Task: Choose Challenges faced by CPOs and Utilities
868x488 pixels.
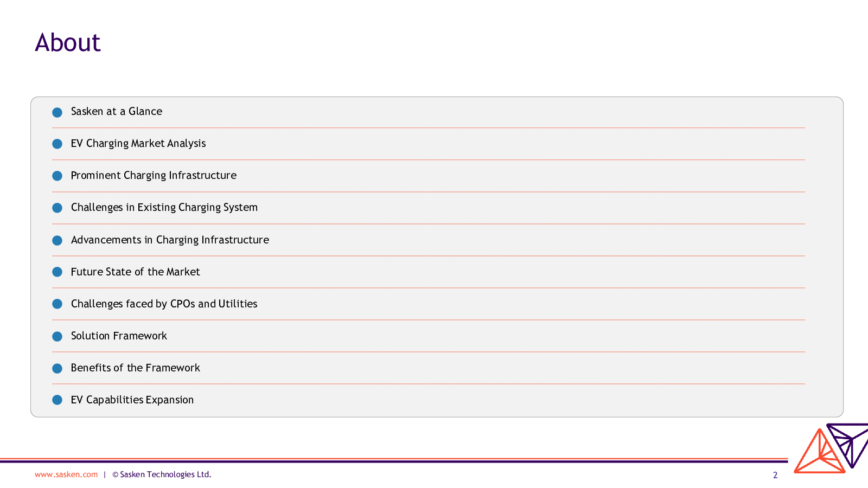Action: (x=164, y=304)
